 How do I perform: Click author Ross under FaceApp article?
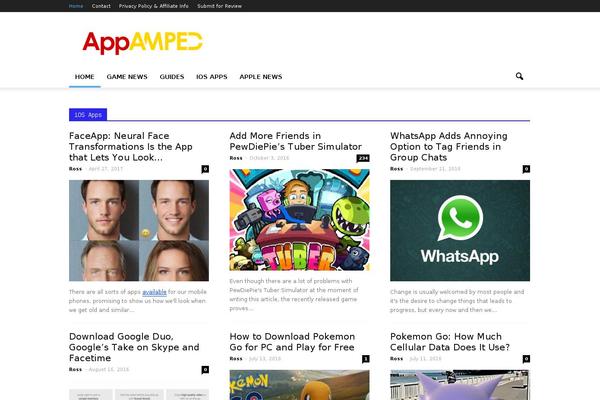pyautogui.click(x=75, y=169)
